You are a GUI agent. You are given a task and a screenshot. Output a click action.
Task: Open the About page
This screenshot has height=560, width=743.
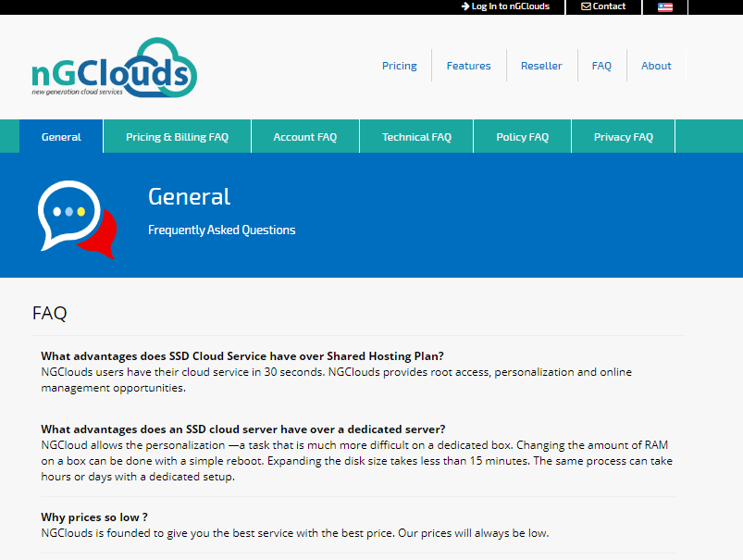pyautogui.click(x=656, y=66)
